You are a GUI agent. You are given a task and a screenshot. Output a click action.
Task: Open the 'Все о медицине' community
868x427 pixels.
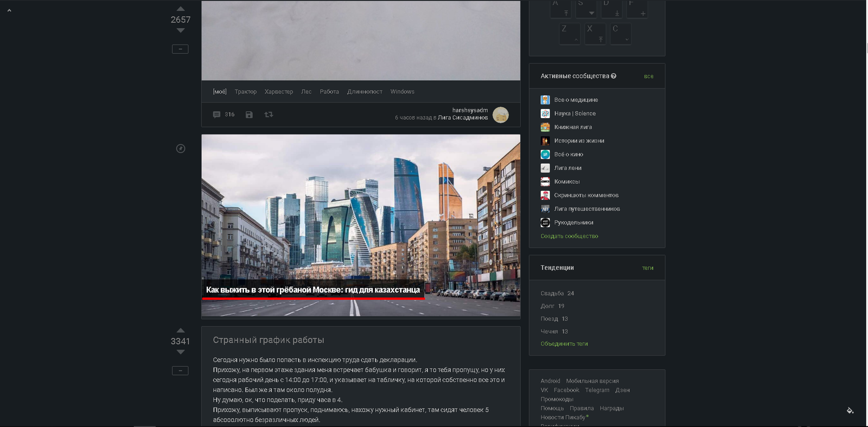tap(576, 100)
